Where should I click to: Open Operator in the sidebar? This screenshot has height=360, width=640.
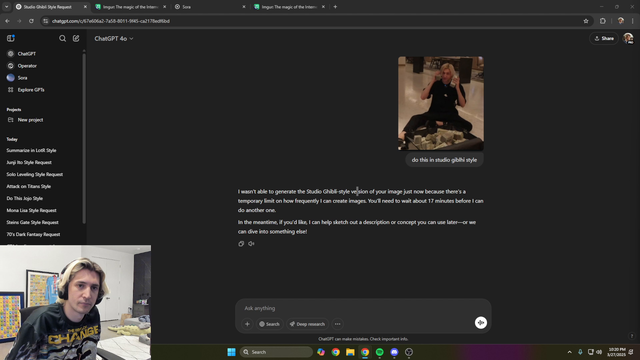pyautogui.click(x=27, y=66)
